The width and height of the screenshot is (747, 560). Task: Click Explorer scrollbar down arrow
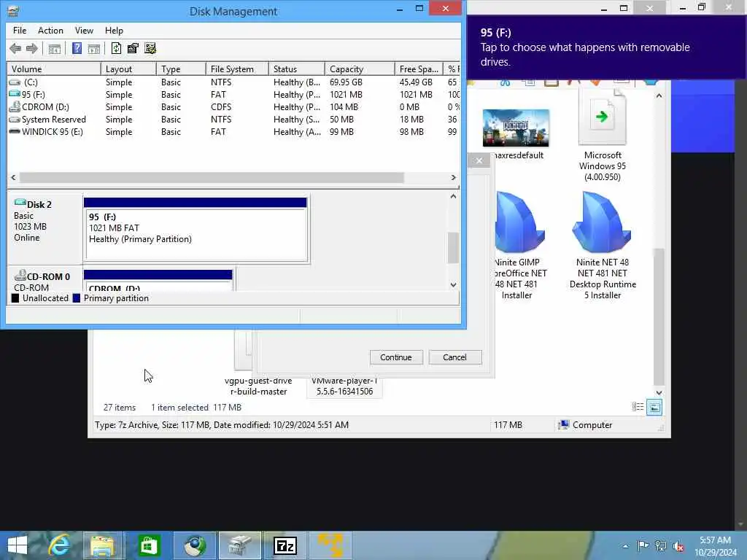pos(659,392)
